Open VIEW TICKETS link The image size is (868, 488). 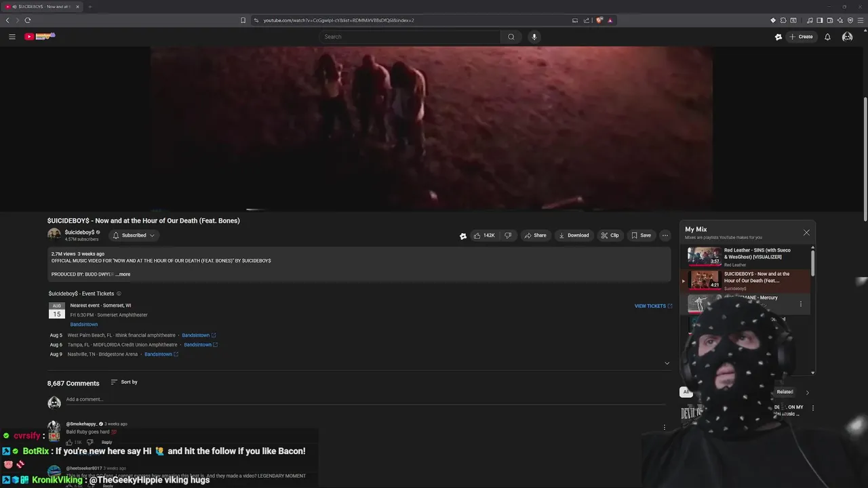point(653,306)
